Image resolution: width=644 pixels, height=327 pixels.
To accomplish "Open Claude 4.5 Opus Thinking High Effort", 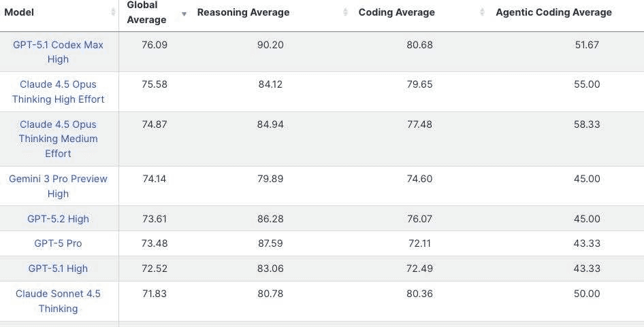I will click(x=58, y=92).
